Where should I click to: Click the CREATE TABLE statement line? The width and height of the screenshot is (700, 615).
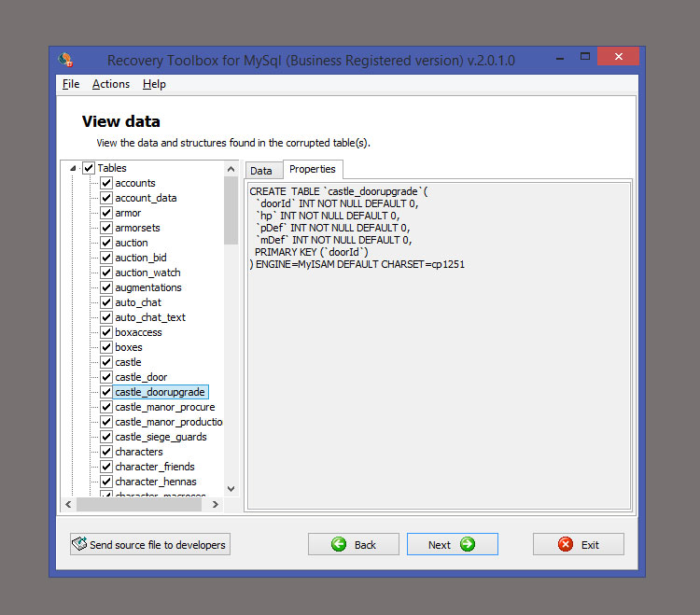coord(339,191)
